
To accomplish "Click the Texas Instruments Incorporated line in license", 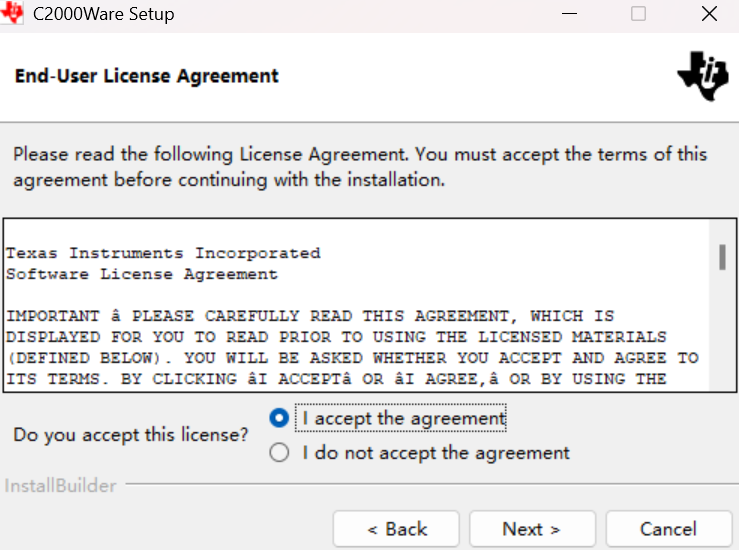I will pyautogui.click(x=163, y=253).
